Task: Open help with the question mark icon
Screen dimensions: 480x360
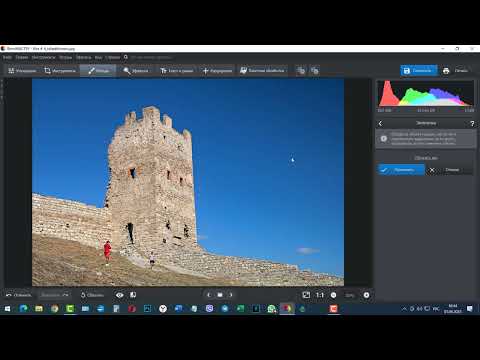Action: click(472, 124)
